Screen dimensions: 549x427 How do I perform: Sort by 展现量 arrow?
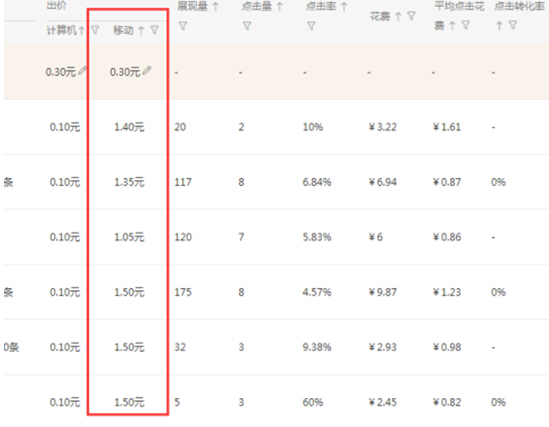point(216,6)
